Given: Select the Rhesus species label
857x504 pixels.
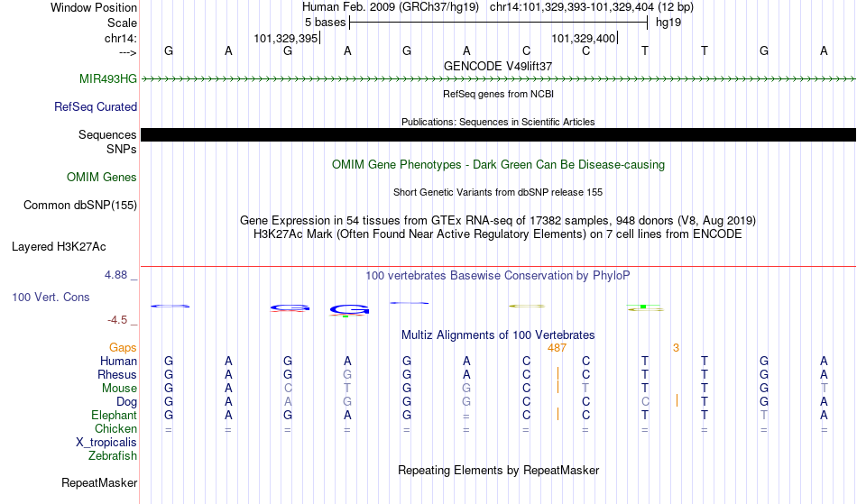Looking at the screenshot, I should pos(117,374).
